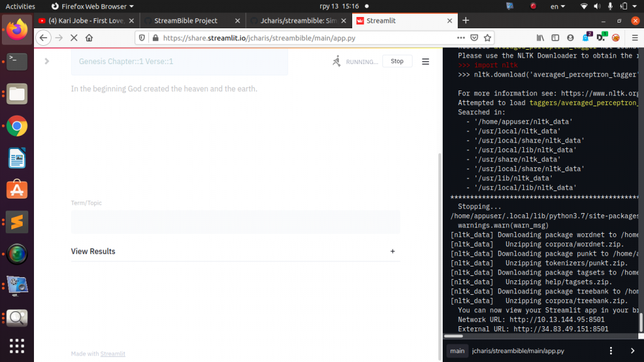
Task: Close the StreamBible Project tab
Action: click(x=237, y=21)
